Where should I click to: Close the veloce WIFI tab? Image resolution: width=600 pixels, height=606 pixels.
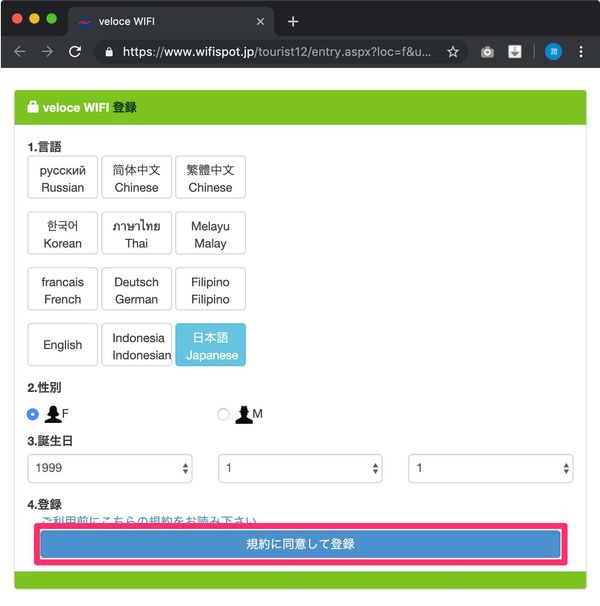point(261,22)
